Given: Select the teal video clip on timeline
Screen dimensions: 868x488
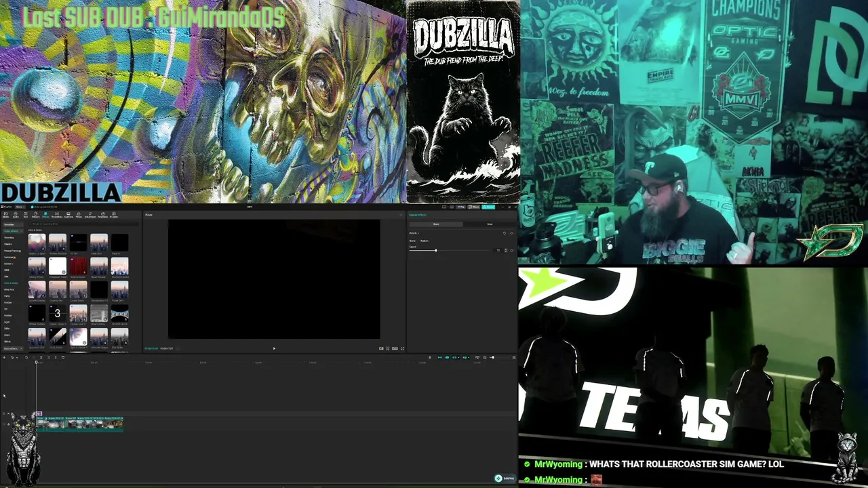Looking at the screenshot, I should click(x=80, y=424).
